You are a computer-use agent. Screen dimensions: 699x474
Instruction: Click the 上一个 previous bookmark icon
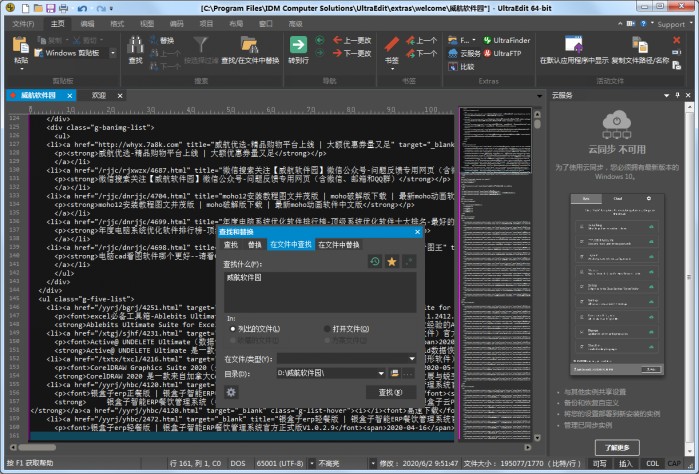coord(410,40)
